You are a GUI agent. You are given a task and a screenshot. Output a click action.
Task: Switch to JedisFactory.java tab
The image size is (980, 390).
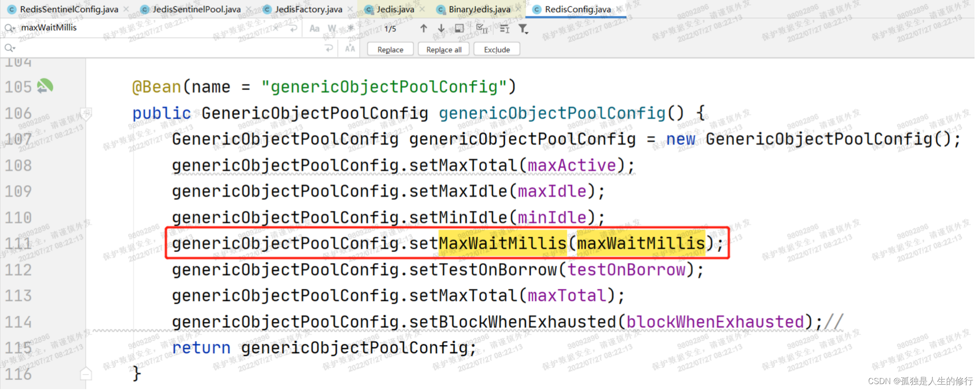(308, 9)
